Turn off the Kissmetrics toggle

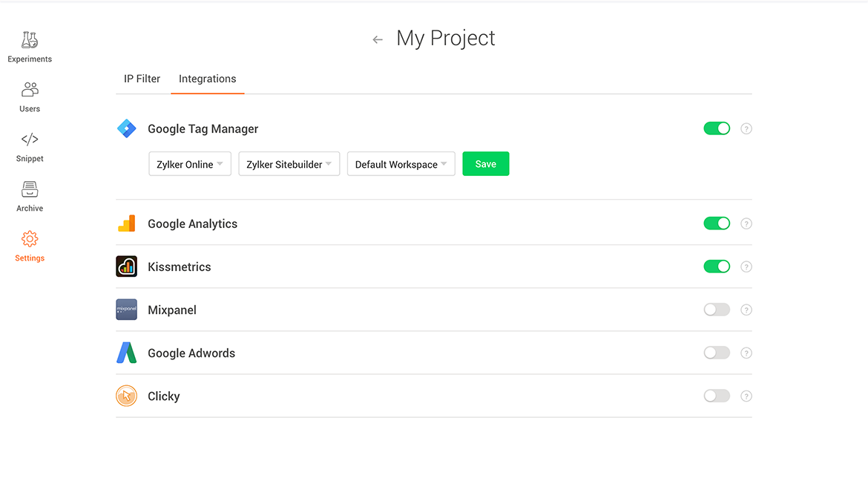tap(717, 267)
